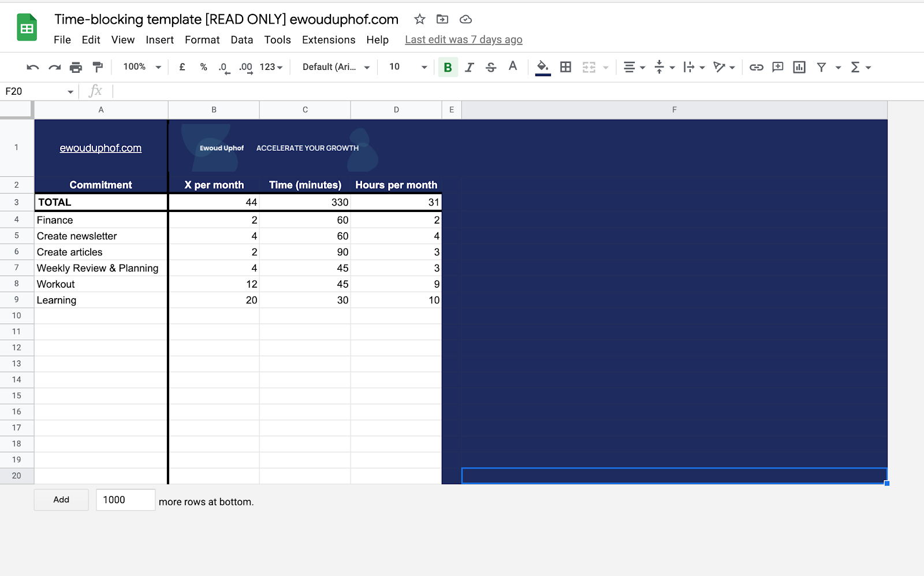This screenshot has width=924, height=576.
Task: Click the Undo icon
Action: point(33,68)
